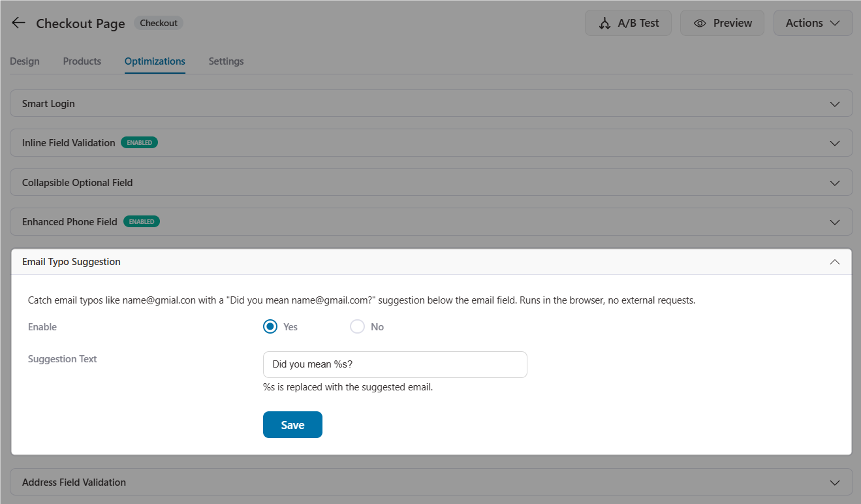Select Yes radio for Enable
861x504 pixels.
[x=270, y=326]
